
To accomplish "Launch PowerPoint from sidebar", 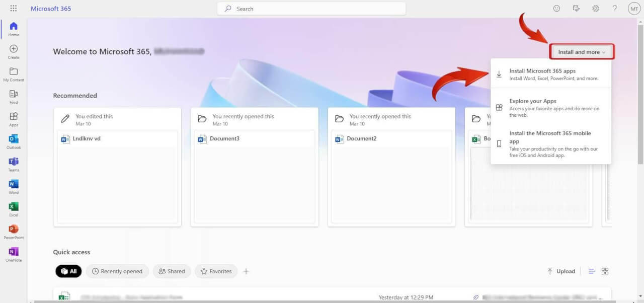I will click(14, 232).
